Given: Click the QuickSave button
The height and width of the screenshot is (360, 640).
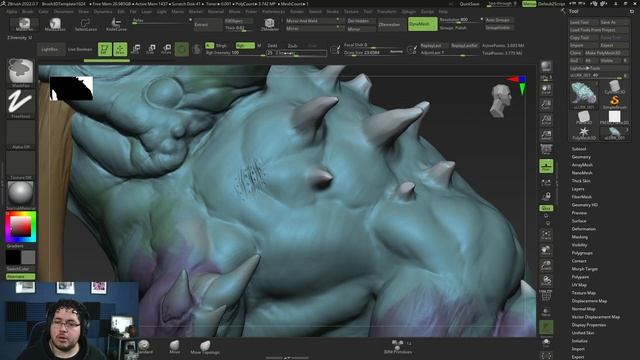Looking at the screenshot, I should click(469, 4).
